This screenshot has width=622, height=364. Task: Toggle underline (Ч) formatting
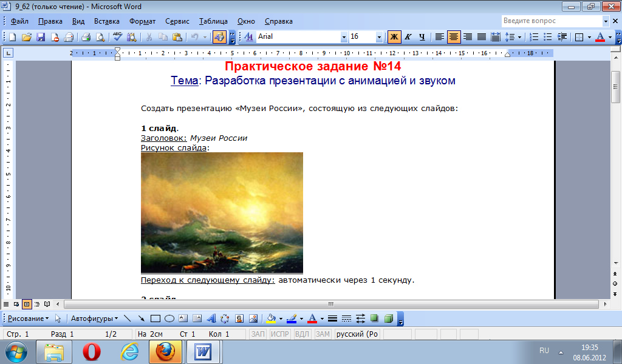[x=422, y=37]
